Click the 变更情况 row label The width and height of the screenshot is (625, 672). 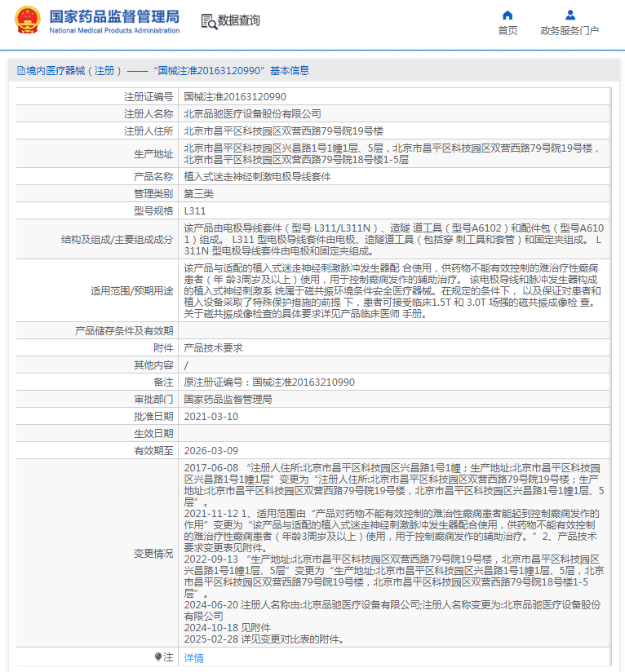(153, 553)
